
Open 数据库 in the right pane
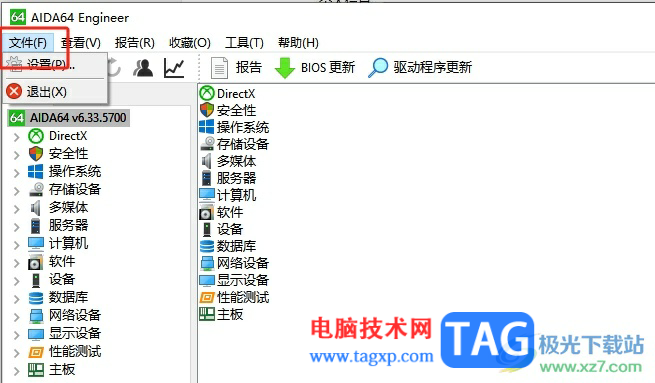228,246
